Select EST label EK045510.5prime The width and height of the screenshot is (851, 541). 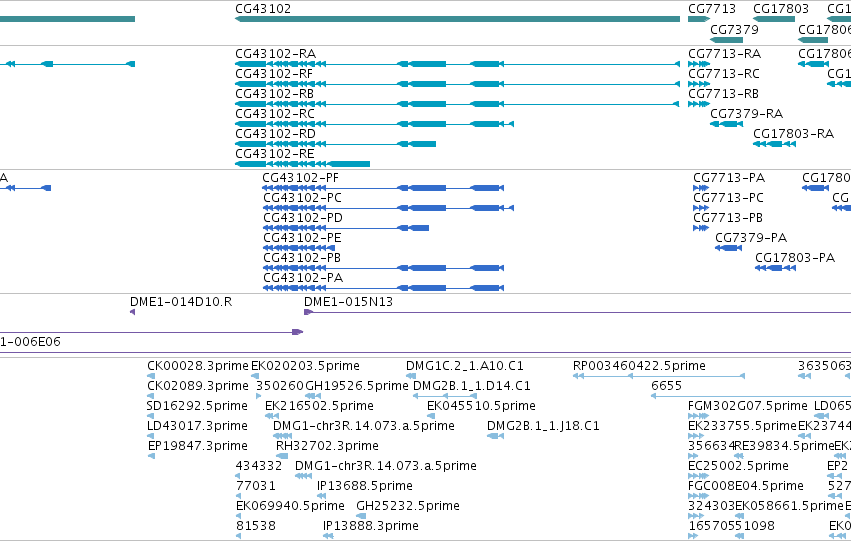tap(481, 406)
